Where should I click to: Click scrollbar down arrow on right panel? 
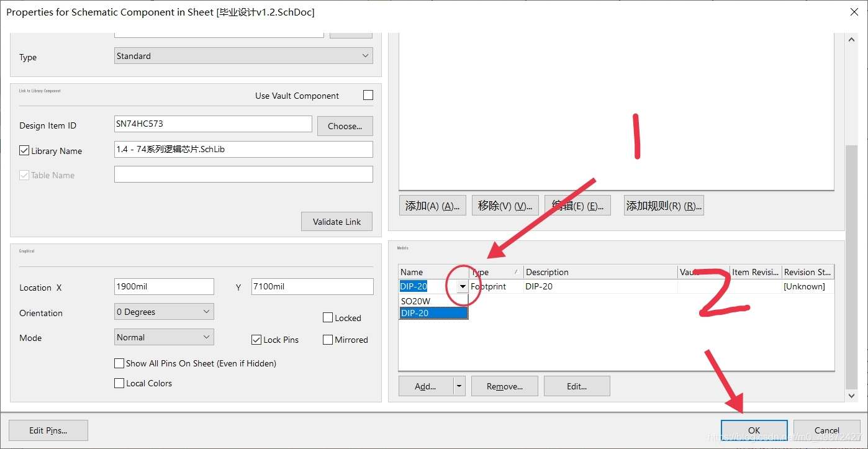tap(852, 395)
